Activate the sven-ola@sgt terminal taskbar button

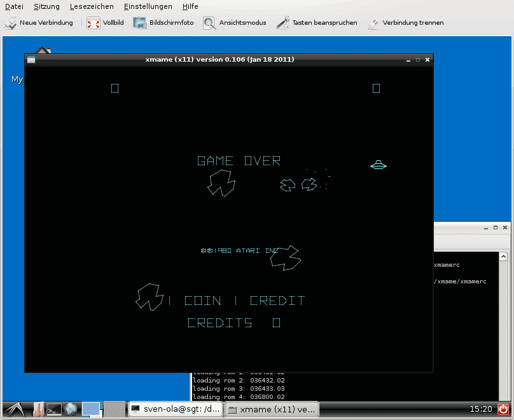pyautogui.click(x=176, y=409)
